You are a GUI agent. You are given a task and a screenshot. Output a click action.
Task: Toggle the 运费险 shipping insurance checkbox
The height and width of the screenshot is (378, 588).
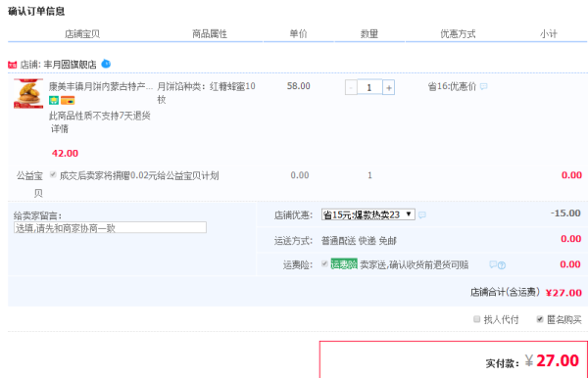(324, 263)
